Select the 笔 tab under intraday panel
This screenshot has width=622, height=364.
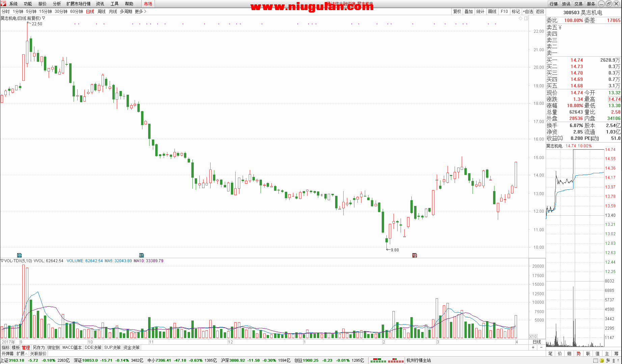[550, 354]
